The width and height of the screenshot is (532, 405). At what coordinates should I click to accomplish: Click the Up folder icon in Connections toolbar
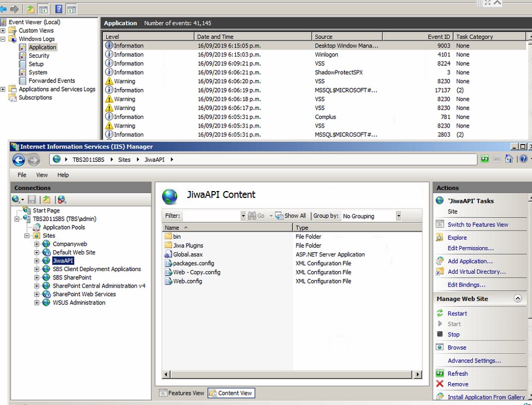pyautogui.click(x=47, y=199)
